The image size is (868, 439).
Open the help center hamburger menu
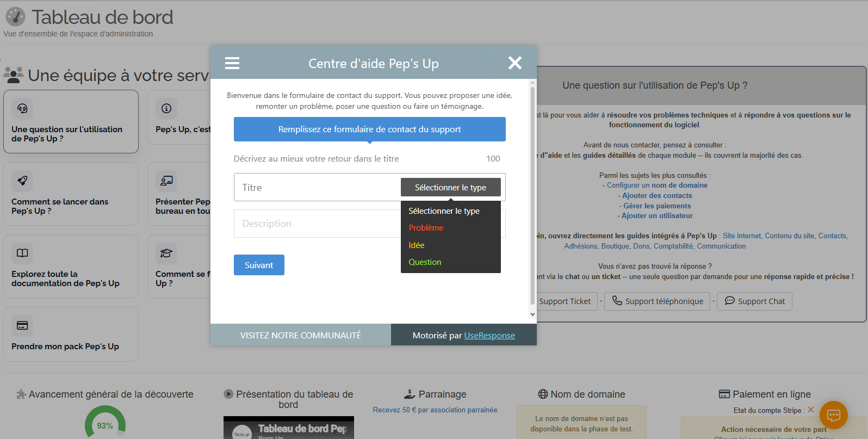[x=232, y=63]
